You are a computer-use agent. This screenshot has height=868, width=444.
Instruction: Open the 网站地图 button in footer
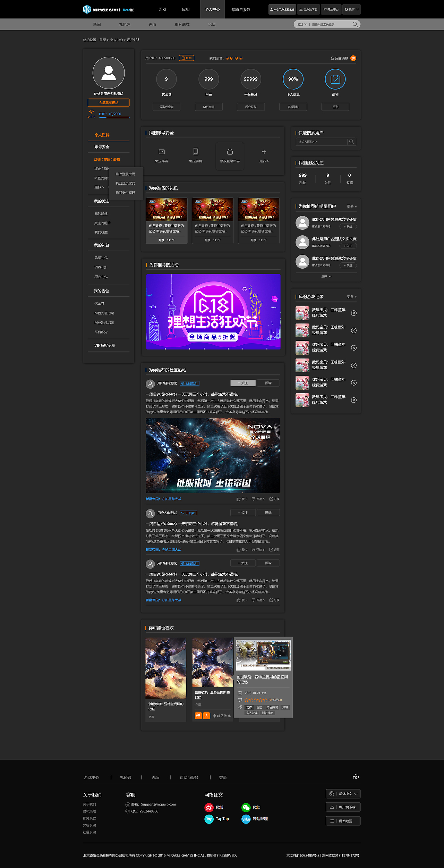click(343, 821)
